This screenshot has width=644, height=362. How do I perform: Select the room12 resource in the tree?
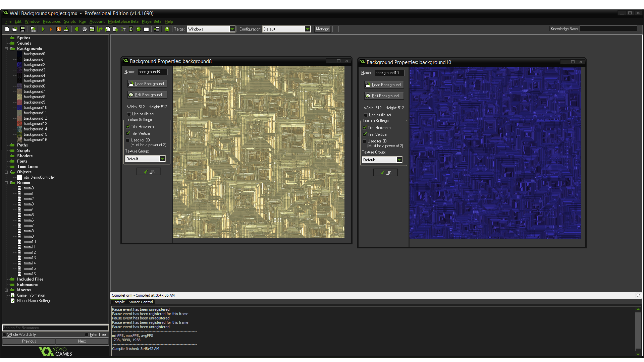(x=29, y=252)
